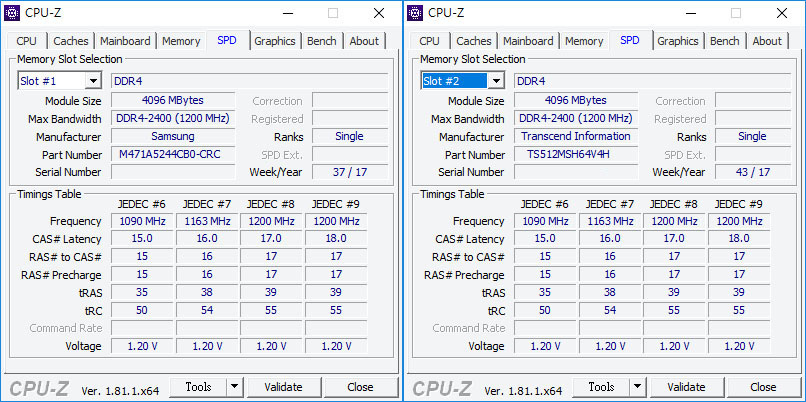Select the Memory tab in the left window
This screenshot has height=402, width=806.
181,41
